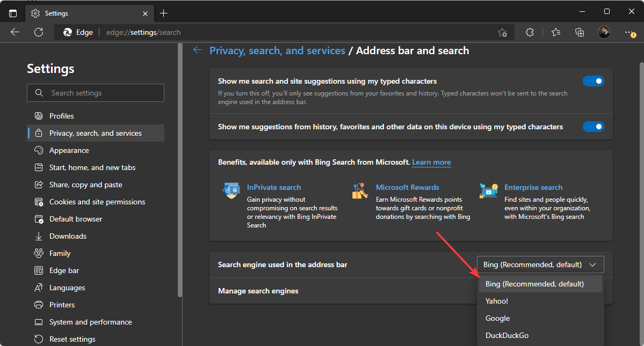Turn off history and favorites suggestions toggle
Image resolution: width=644 pixels, height=346 pixels.
pyautogui.click(x=593, y=127)
